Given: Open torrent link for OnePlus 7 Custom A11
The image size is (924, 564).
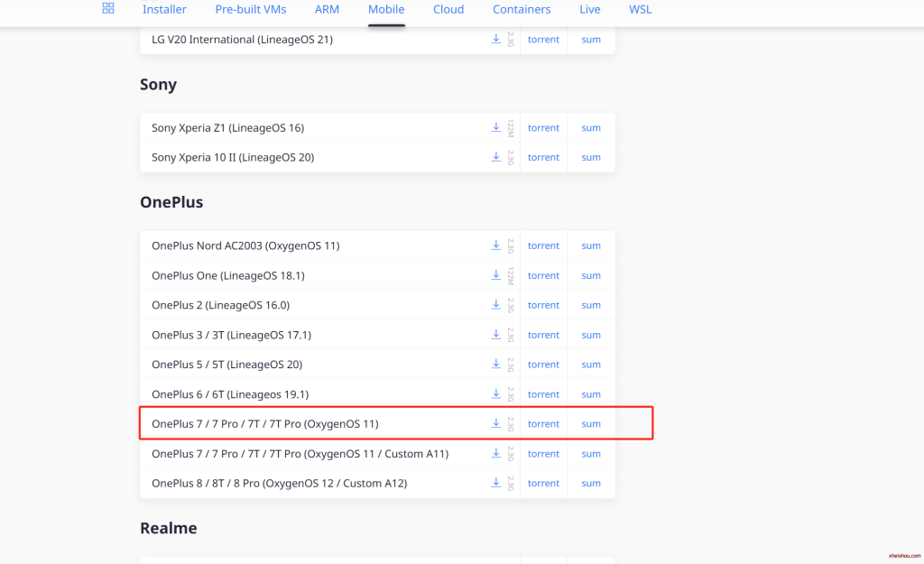Looking at the screenshot, I should click(543, 454).
